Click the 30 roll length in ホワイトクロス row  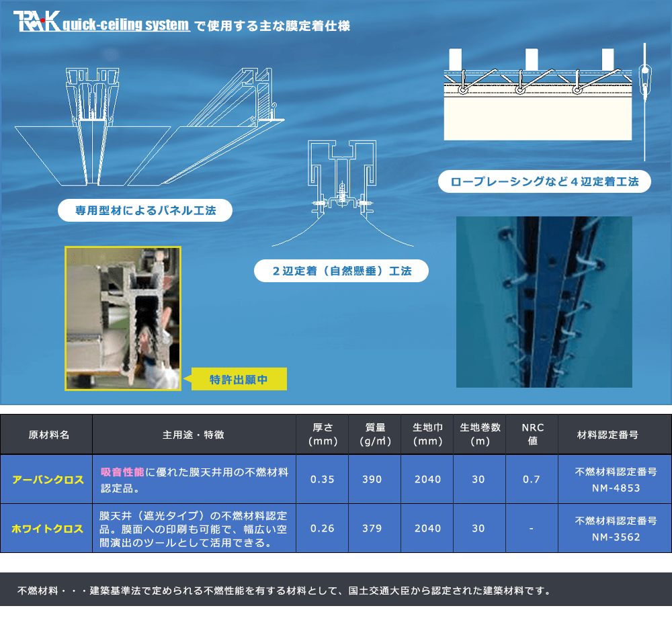[x=478, y=528]
